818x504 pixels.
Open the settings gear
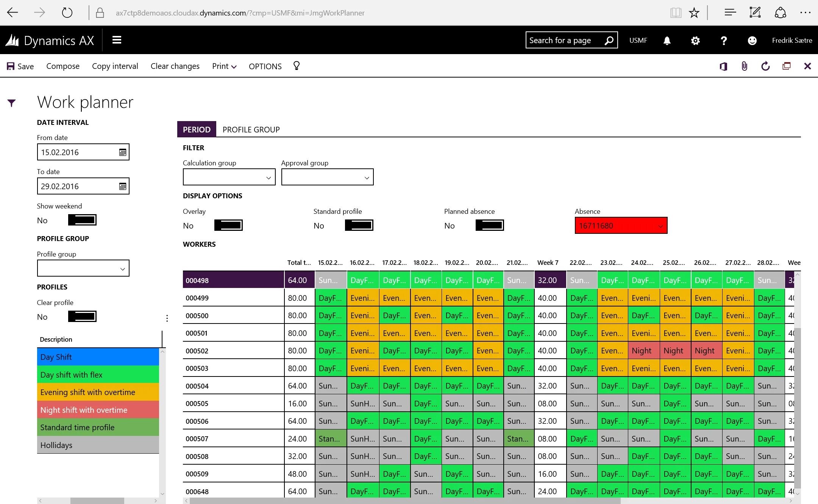coord(695,40)
